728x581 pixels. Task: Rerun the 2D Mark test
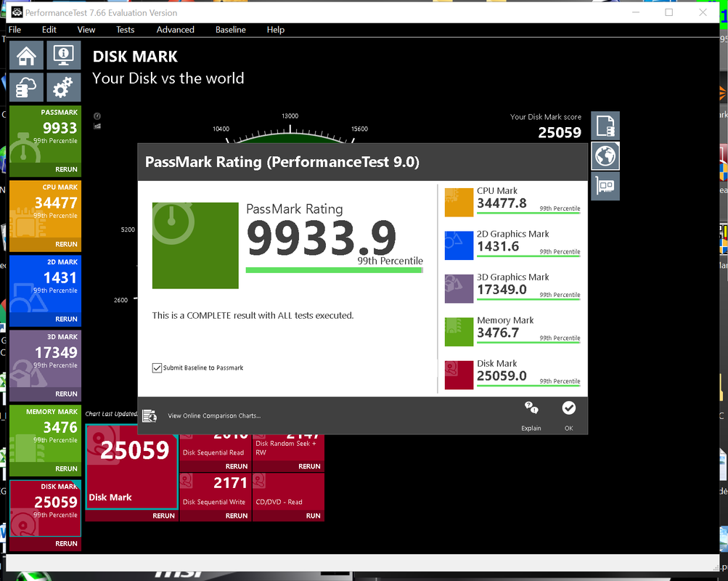[66, 319]
